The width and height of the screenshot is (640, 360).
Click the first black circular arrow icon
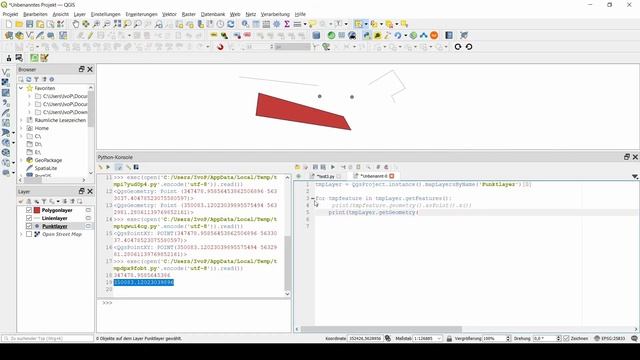(x=458, y=47)
